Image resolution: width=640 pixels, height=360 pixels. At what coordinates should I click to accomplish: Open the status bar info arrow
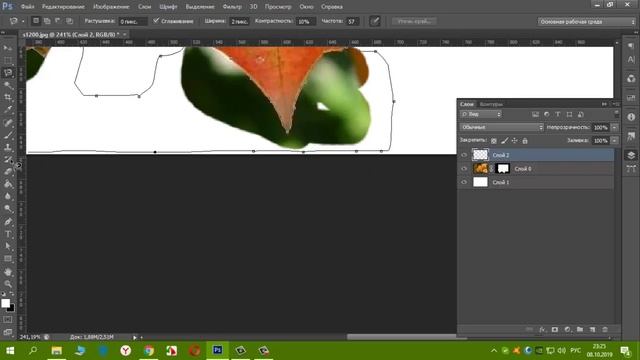coord(134,338)
